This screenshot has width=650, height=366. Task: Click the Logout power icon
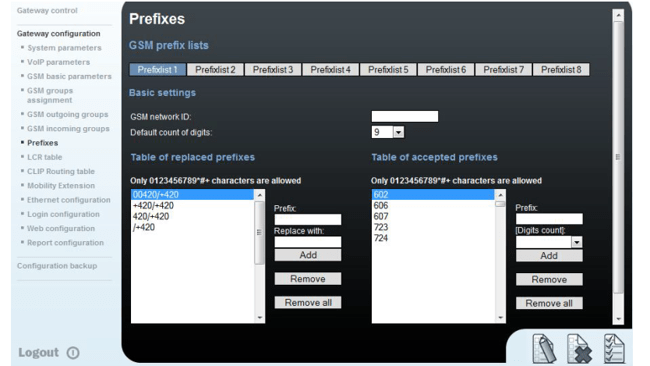[73, 353]
